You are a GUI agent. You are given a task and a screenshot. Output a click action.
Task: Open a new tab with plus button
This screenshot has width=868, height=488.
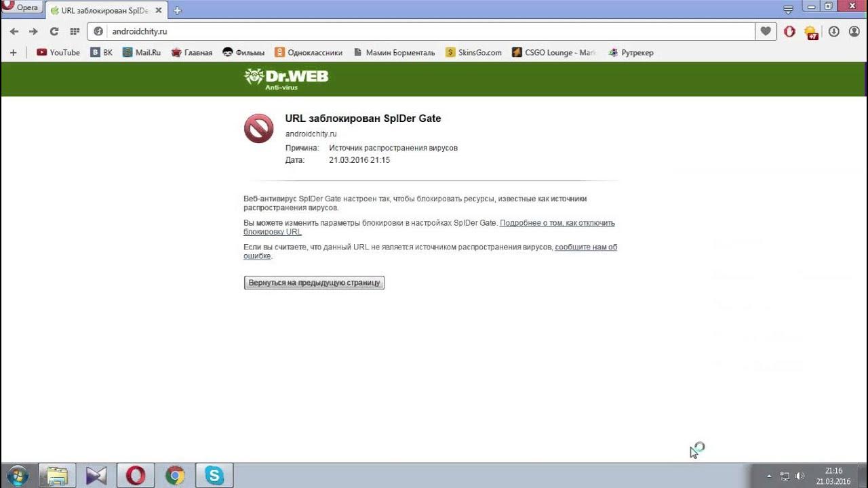[x=178, y=11]
